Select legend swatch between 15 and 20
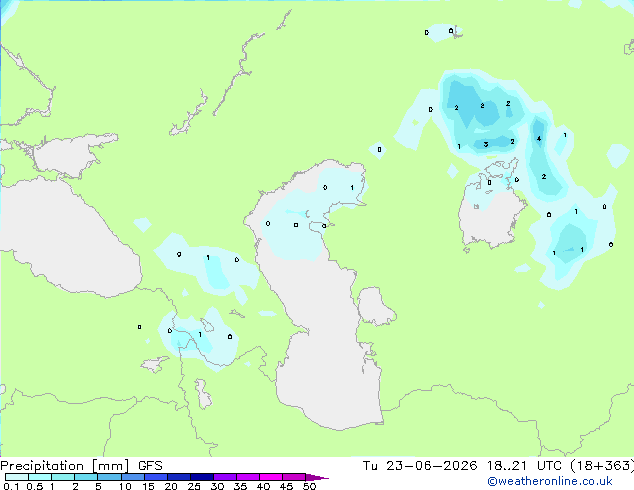Image resolution: width=634 pixels, height=490 pixels. pos(156,477)
